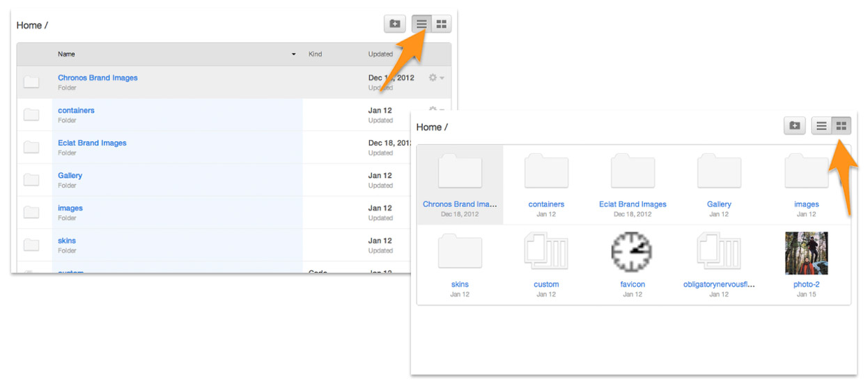Click folder icon of Eclat Brand Images row
This screenshot has height=385, width=868.
[x=31, y=147]
